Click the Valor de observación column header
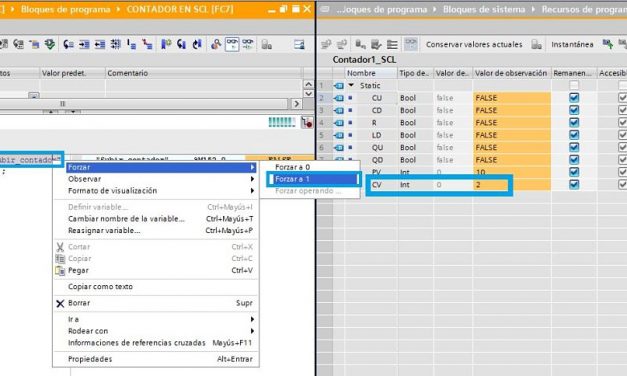 (511, 73)
